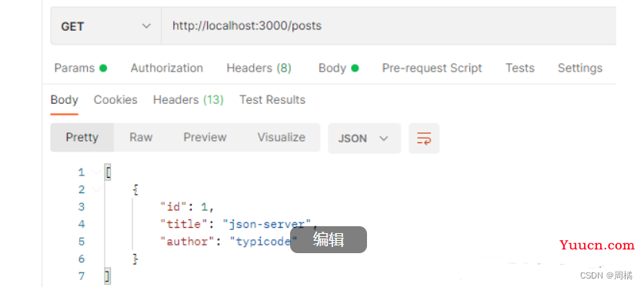Click the 编辑 overlay button

point(329,239)
